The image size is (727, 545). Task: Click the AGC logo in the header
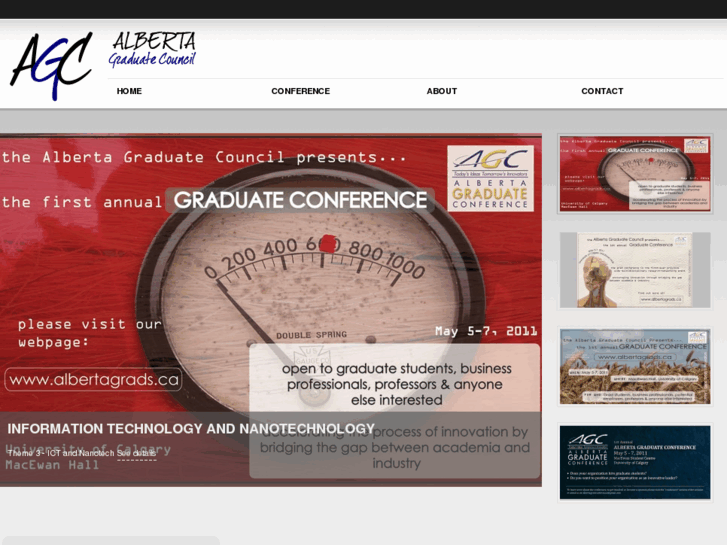51,65
